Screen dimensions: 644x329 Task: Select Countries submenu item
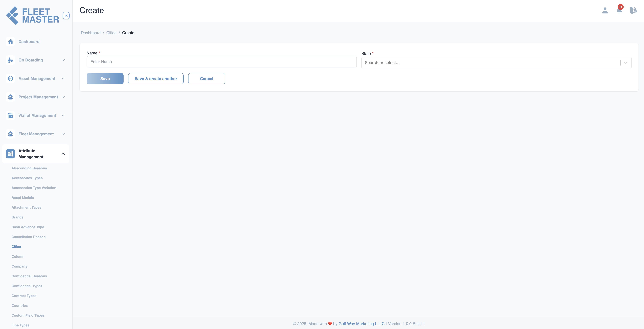(19, 305)
